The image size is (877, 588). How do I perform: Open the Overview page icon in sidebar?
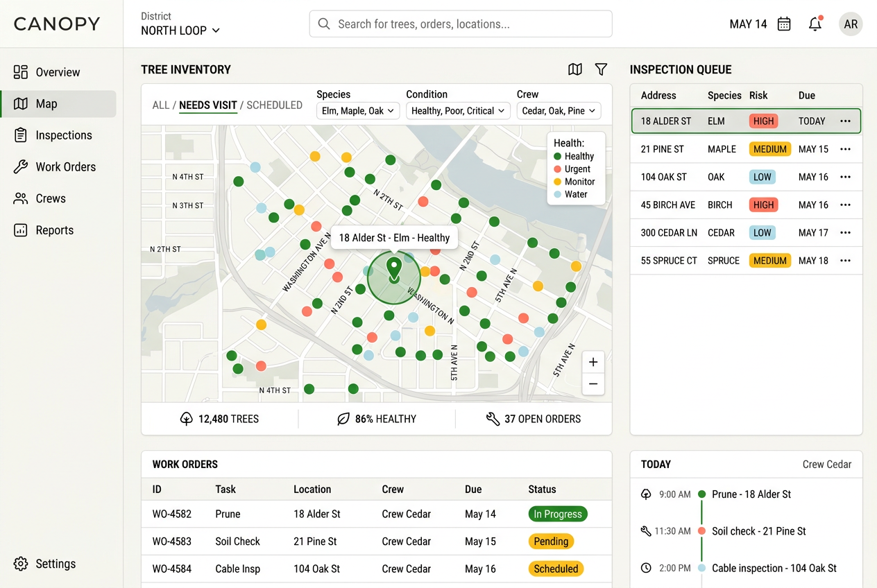point(21,72)
